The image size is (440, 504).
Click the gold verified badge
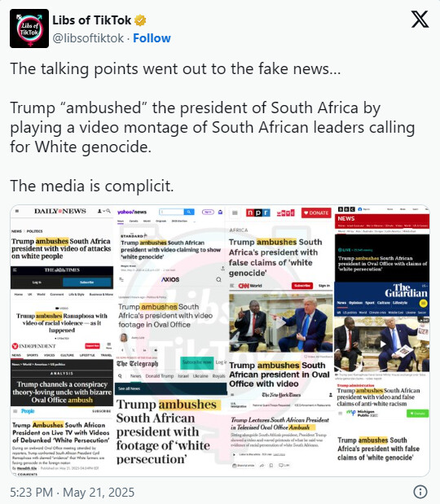click(140, 20)
